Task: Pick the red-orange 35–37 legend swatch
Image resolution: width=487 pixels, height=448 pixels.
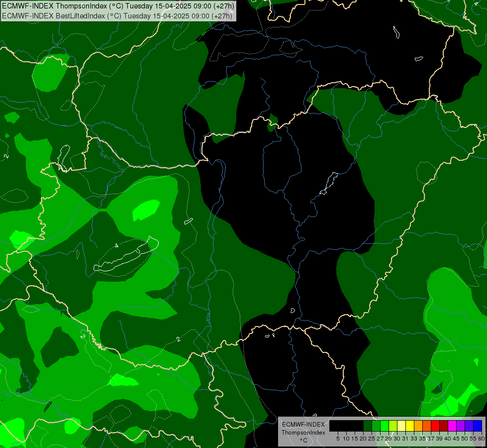Action: [427, 426]
